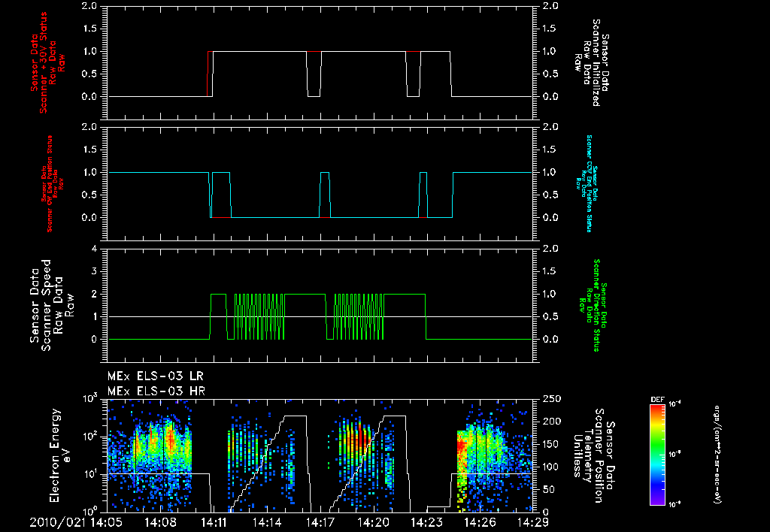
Task: Click the 2010/021 14:05 time label
Action: [x=77, y=522]
